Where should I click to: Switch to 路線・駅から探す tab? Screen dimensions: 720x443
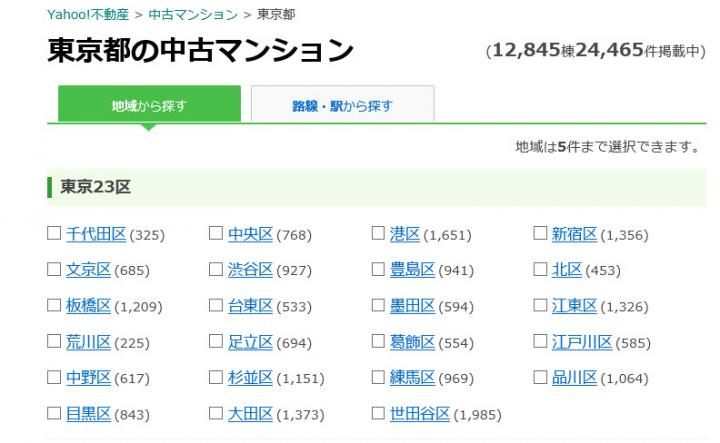pos(342,105)
